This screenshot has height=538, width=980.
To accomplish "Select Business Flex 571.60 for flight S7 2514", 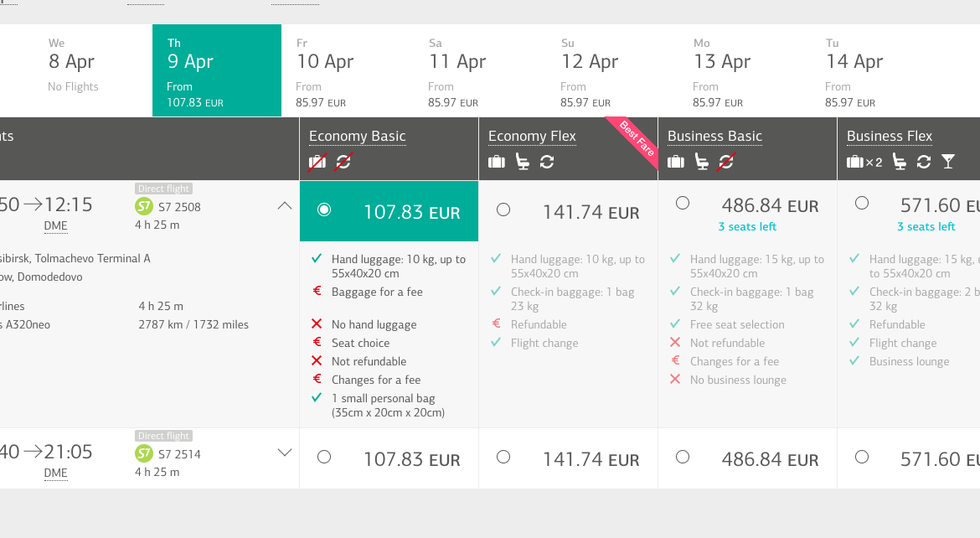I will [x=862, y=458].
